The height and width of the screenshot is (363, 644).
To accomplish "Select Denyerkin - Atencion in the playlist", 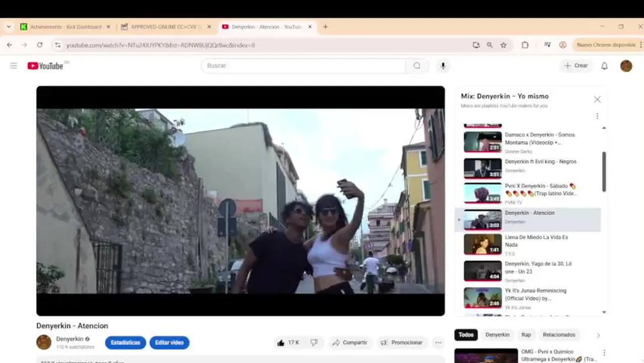I will tap(528, 220).
